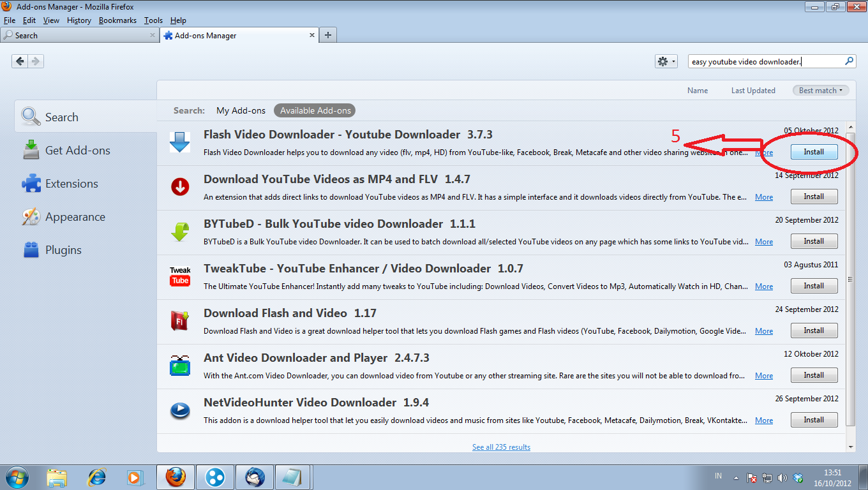Switch to the Search tab
This screenshot has height=490, width=868.
[x=80, y=36]
